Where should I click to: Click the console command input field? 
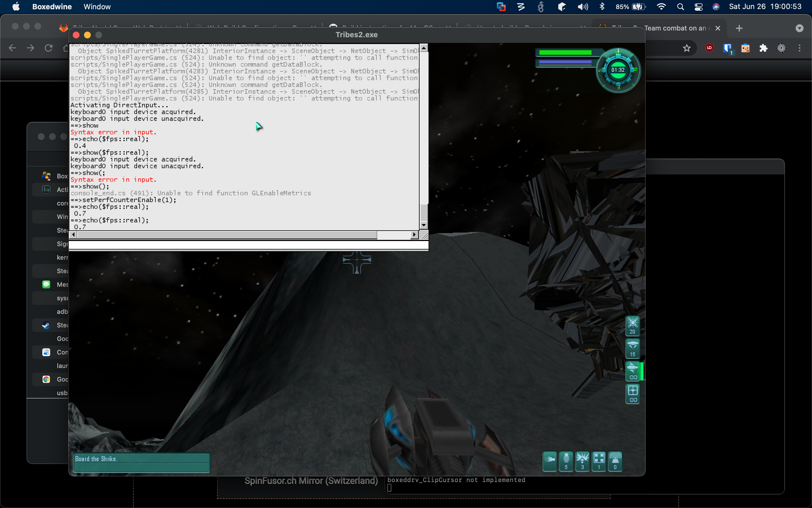tap(249, 245)
